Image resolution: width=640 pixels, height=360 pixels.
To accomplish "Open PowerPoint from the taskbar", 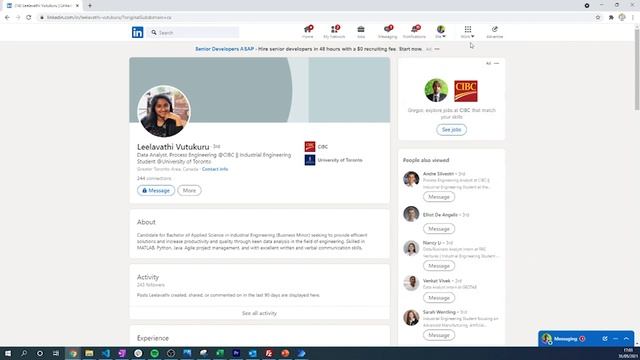I will click(x=285, y=353).
